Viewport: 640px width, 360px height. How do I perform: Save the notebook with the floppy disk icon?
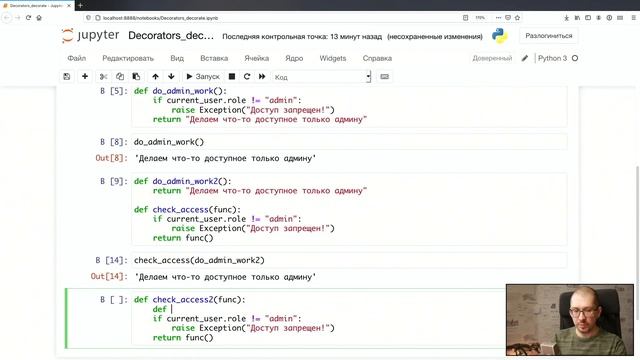click(x=67, y=77)
